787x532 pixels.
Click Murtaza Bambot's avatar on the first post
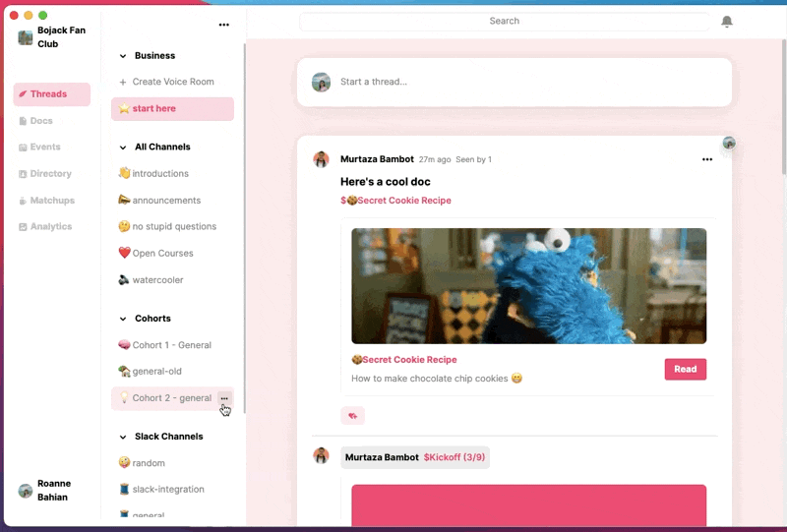pos(321,159)
